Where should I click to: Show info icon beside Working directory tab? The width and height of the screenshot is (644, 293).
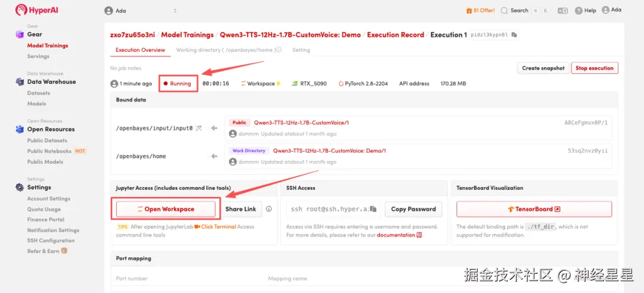pos(279,50)
